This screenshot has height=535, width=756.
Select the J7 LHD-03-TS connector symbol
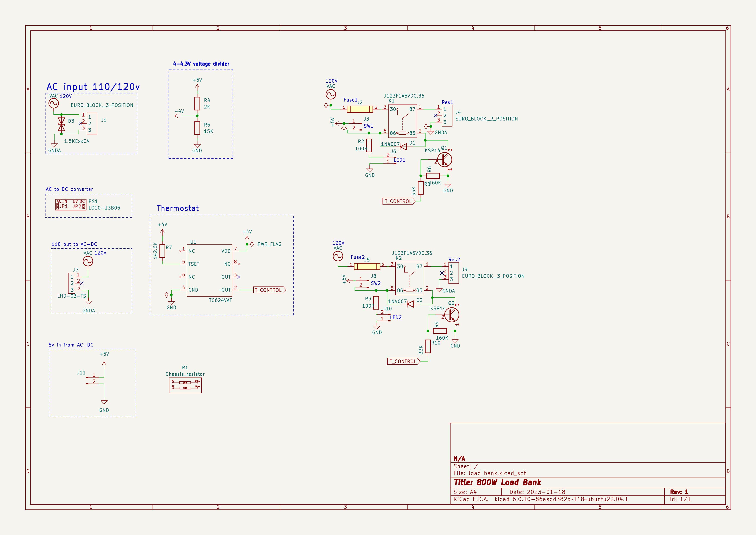point(71,283)
